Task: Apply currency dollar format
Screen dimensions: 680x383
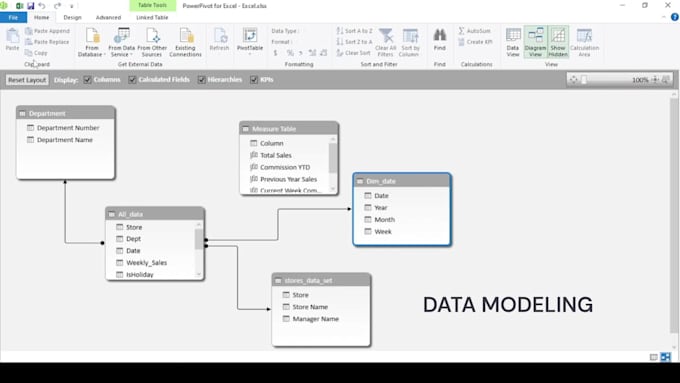Action: pyautogui.click(x=275, y=53)
